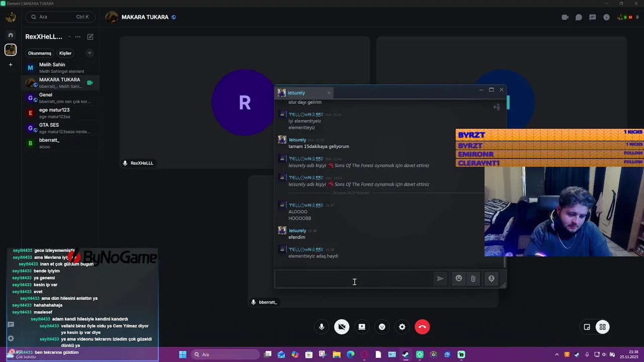Open File Explorer from taskbar
Viewport: 644px width, 362px height.
337,354
